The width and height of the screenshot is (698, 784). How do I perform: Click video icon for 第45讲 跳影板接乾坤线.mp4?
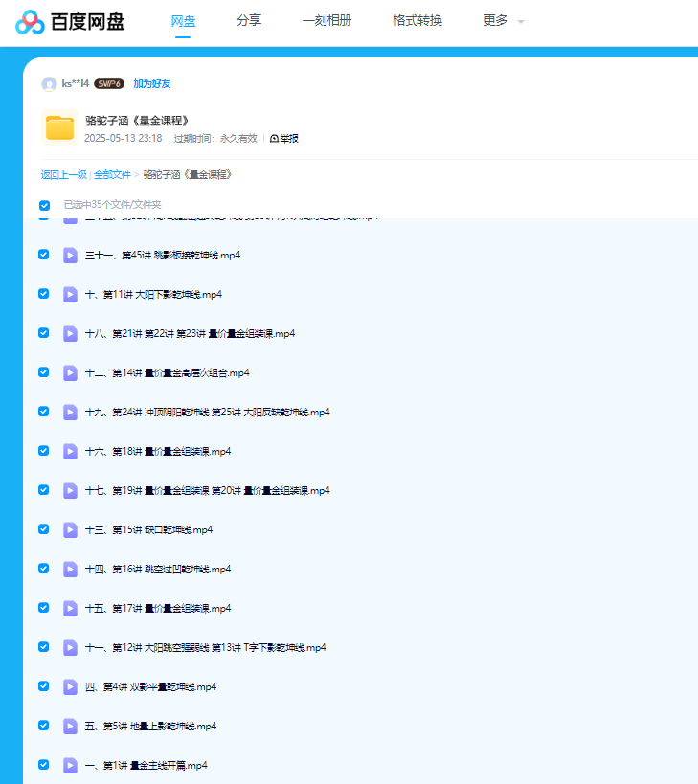pos(70,255)
